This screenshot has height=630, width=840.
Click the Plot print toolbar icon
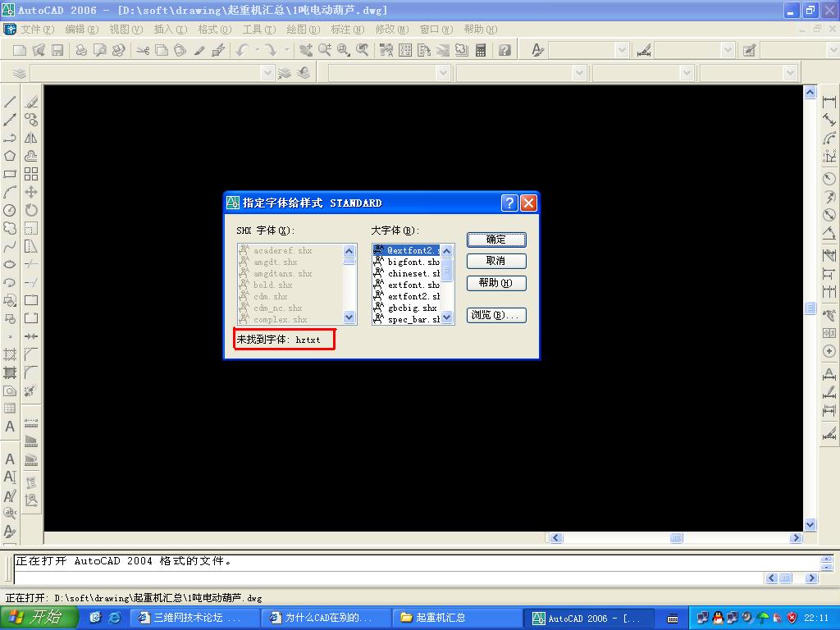point(81,50)
